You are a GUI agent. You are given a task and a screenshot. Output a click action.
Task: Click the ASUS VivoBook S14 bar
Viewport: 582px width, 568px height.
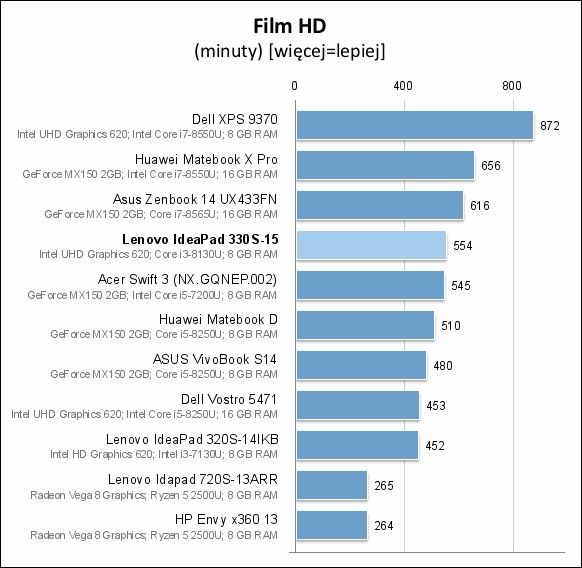click(x=361, y=365)
